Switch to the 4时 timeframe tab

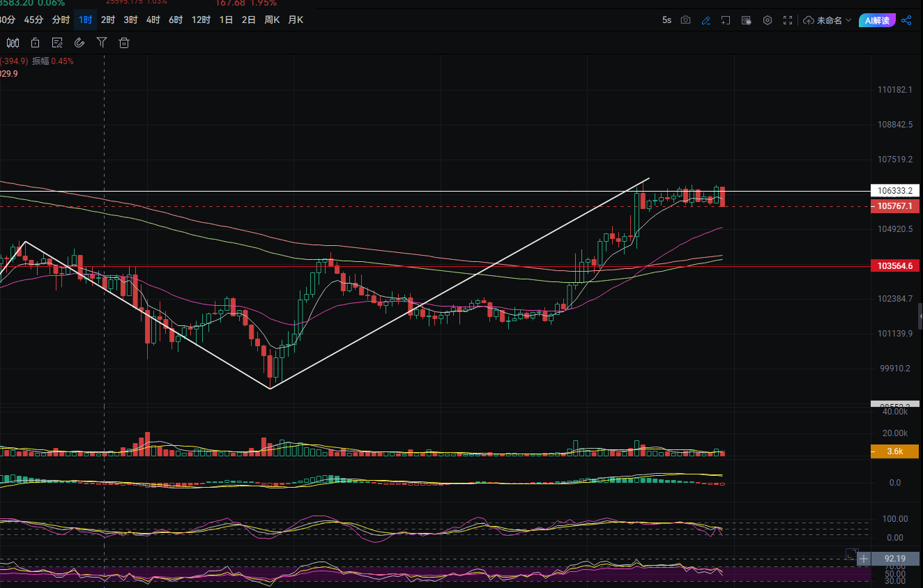pos(153,20)
